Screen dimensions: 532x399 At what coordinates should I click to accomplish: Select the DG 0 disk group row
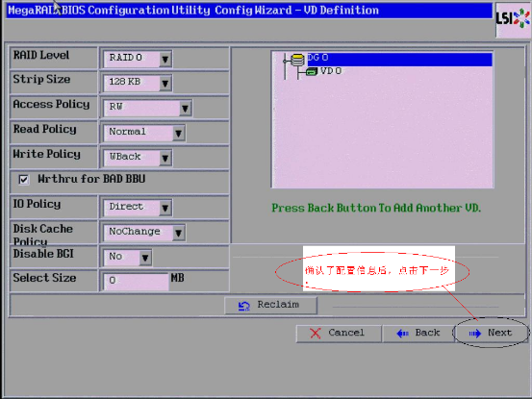[x=399, y=59]
